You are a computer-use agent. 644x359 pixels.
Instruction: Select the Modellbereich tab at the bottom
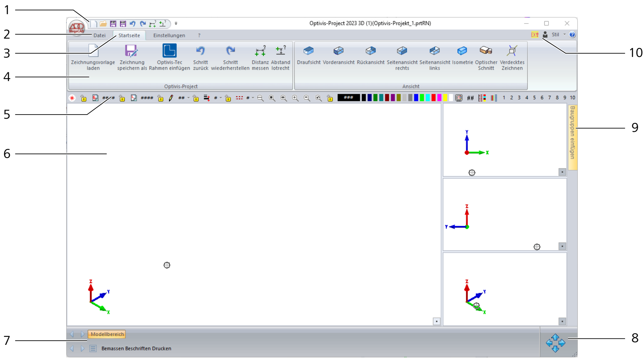pos(107,334)
